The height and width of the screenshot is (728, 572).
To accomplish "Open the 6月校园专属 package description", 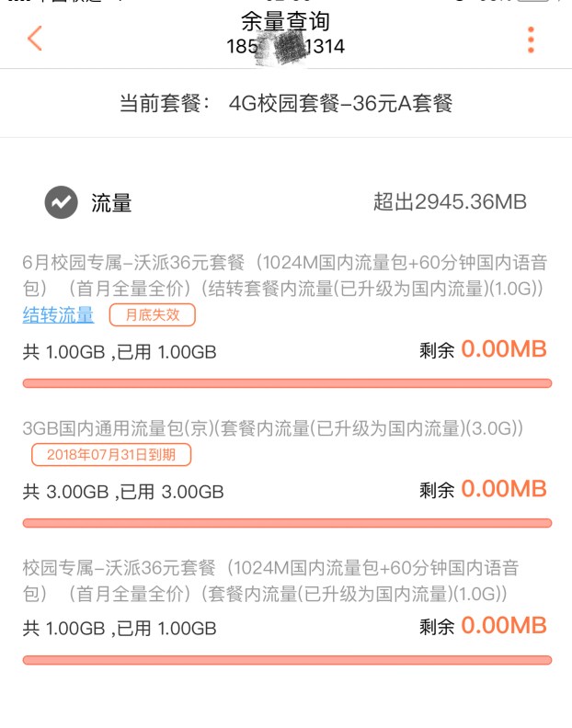I will (286, 275).
